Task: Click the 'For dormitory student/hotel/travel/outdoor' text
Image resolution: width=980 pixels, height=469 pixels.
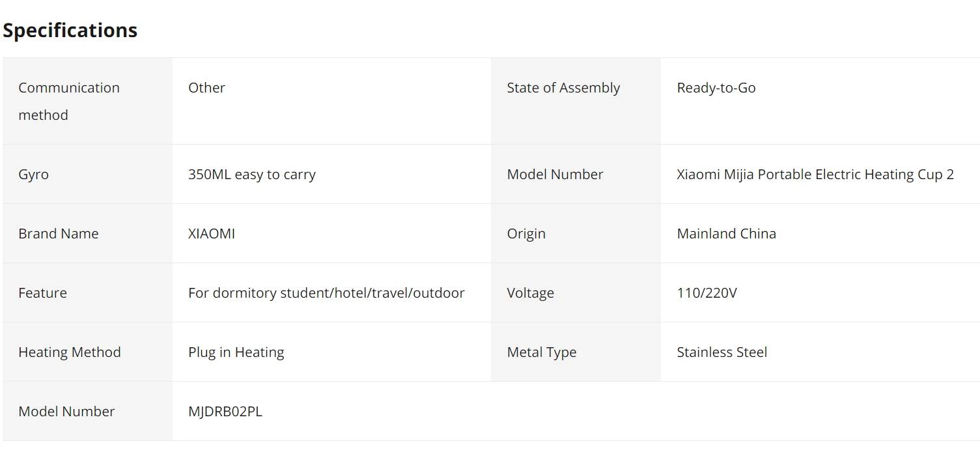Action: pos(326,293)
